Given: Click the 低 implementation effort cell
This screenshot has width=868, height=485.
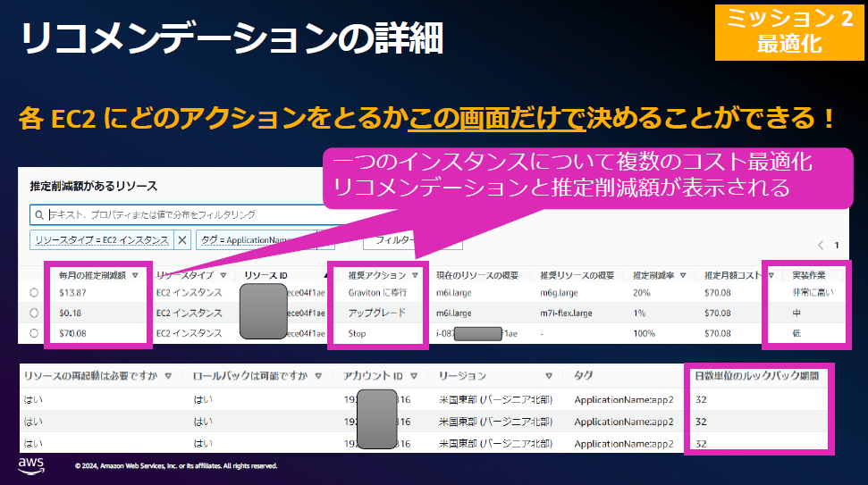Looking at the screenshot, I should [x=796, y=333].
